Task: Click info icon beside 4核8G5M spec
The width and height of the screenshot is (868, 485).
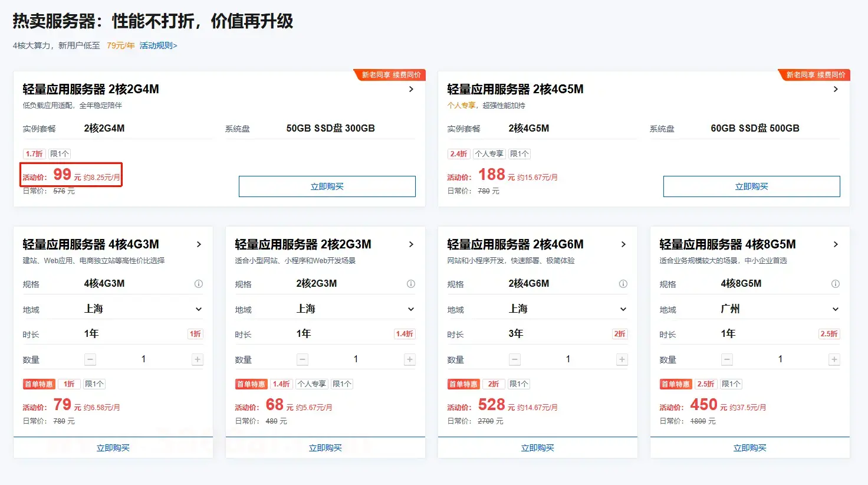Action: [836, 284]
